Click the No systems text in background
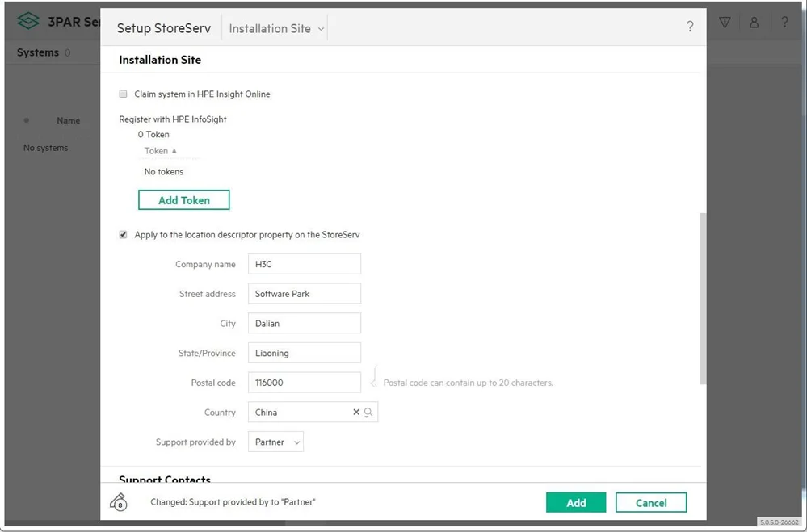This screenshot has height=532, width=807. point(45,148)
